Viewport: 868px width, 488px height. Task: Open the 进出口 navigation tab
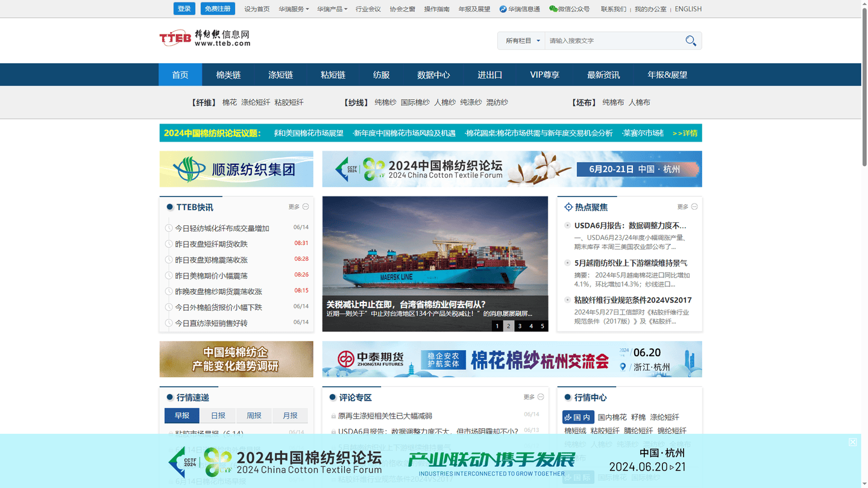(490, 75)
